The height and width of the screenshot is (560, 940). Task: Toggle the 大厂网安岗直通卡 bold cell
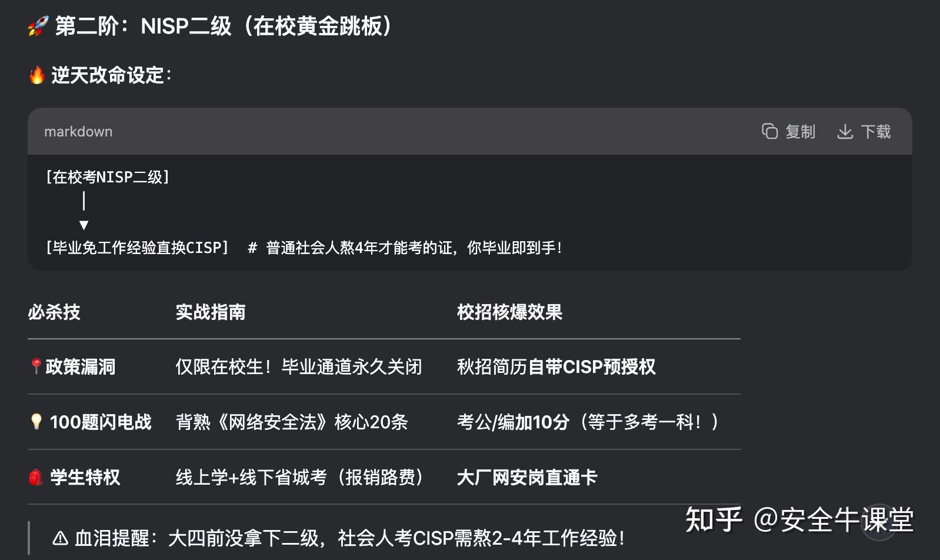[x=526, y=477]
